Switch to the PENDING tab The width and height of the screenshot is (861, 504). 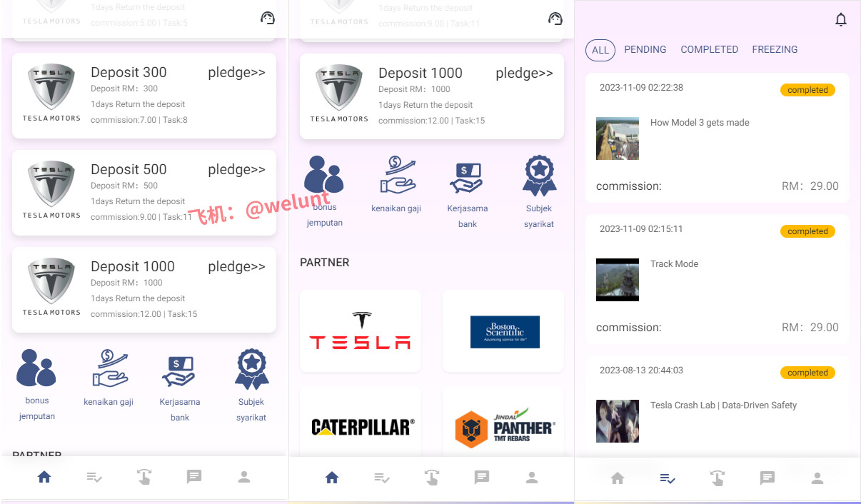[645, 49]
